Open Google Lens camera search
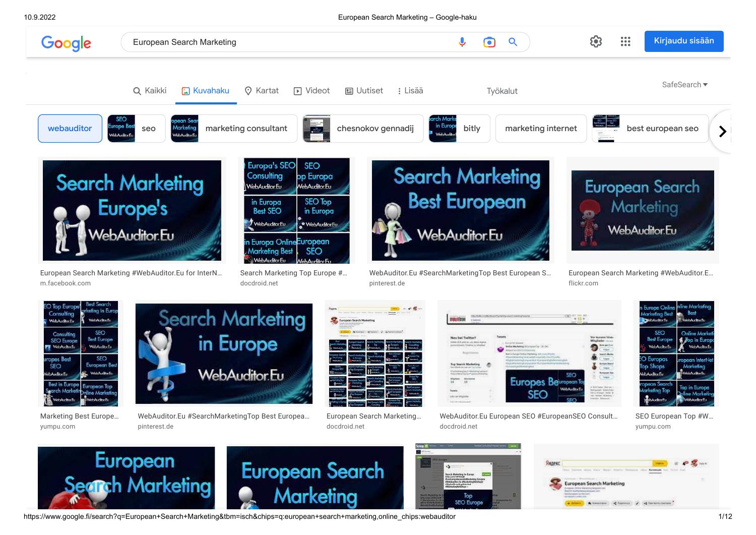756x535 pixels. click(488, 42)
